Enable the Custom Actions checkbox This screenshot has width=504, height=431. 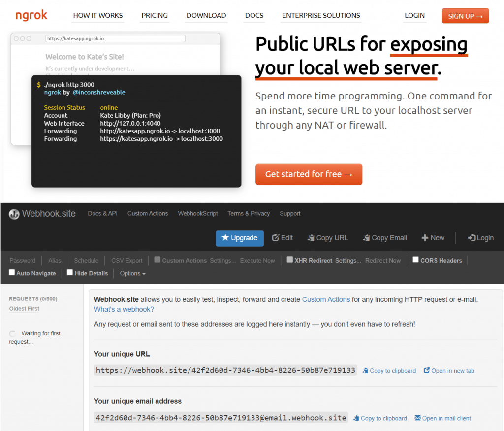(157, 260)
